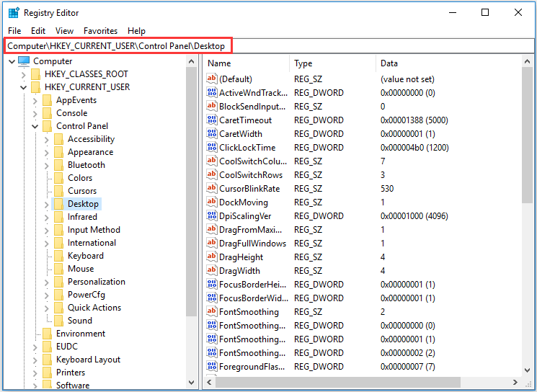Click the DWORD icon next to ClickLockTime

click(212, 147)
